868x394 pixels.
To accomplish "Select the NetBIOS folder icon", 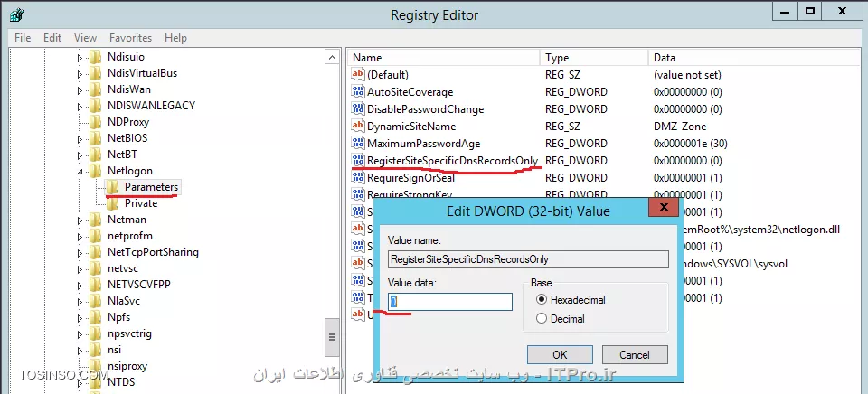I will point(95,138).
